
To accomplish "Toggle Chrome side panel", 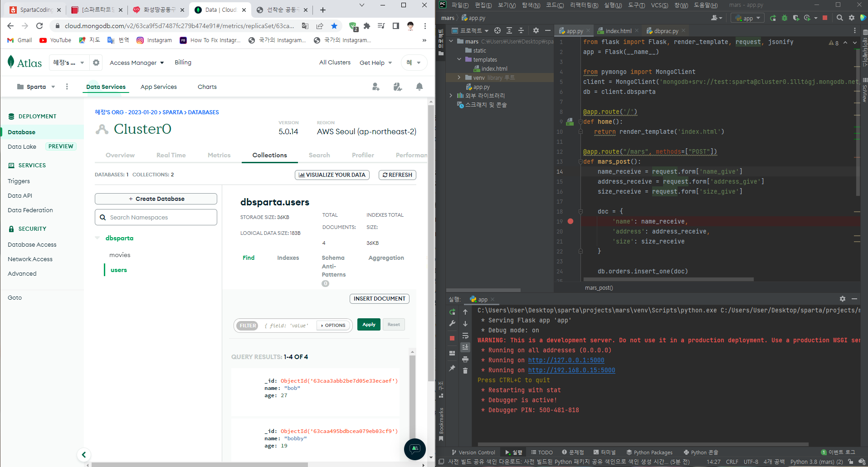I will point(396,26).
